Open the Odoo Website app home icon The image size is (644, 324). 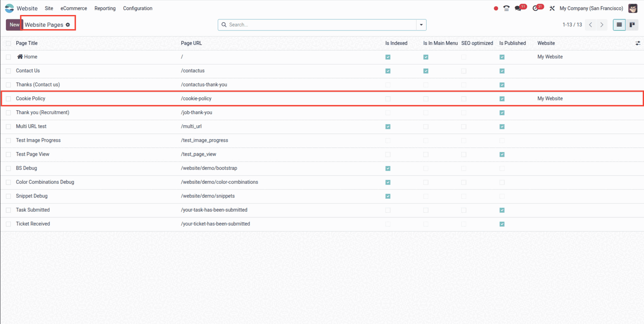pos(9,8)
